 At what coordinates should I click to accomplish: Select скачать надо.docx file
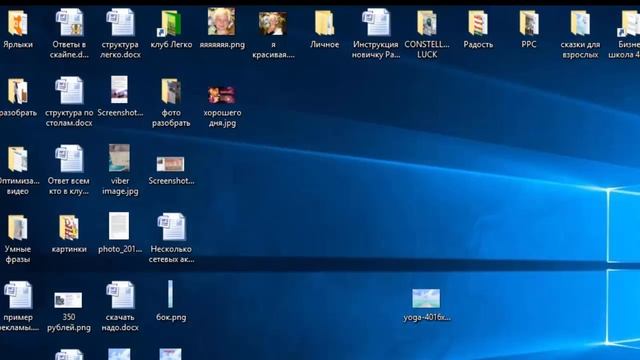(120, 295)
